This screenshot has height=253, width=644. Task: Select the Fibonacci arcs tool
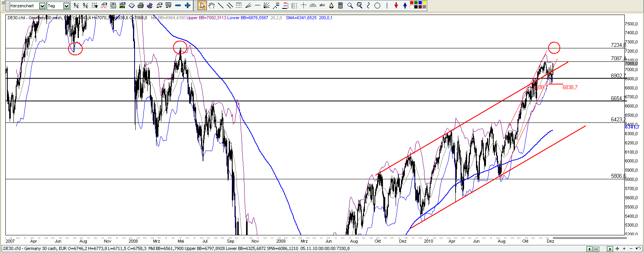pos(313,5)
